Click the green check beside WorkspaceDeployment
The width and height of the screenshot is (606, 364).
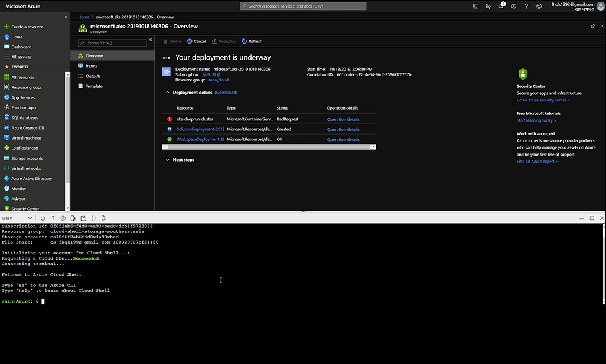click(x=170, y=139)
